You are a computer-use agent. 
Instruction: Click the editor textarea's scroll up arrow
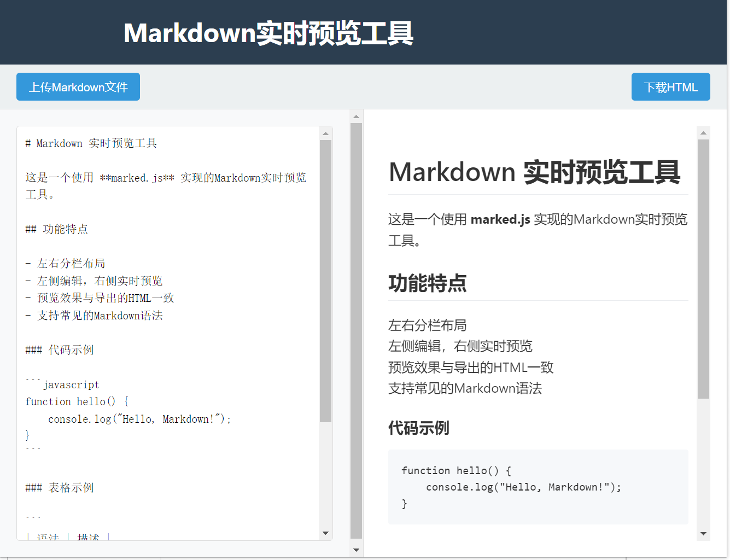coord(325,133)
